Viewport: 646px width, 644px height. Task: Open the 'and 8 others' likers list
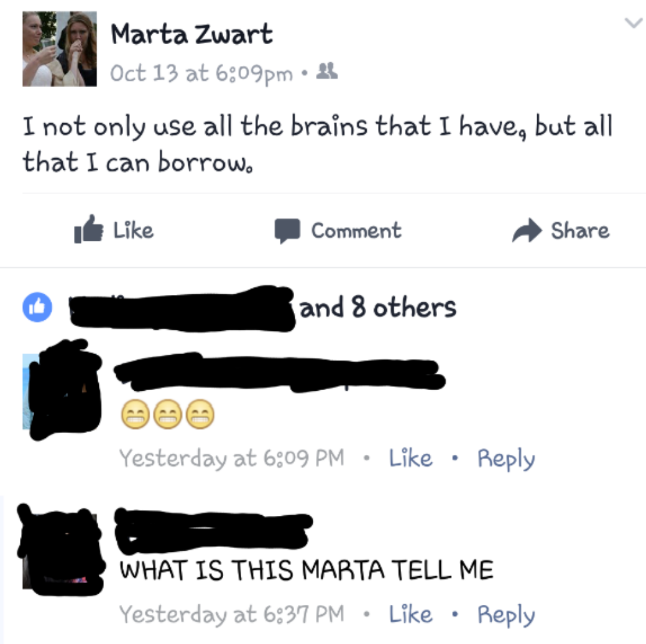click(x=378, y=307)
